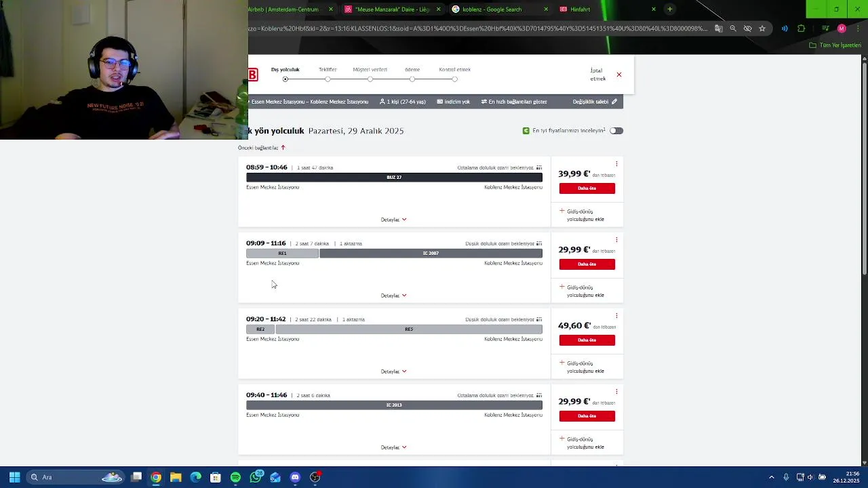Screen dimensions: 868x488
Task: Bookmark this page with the star icon
Action: 762,28
